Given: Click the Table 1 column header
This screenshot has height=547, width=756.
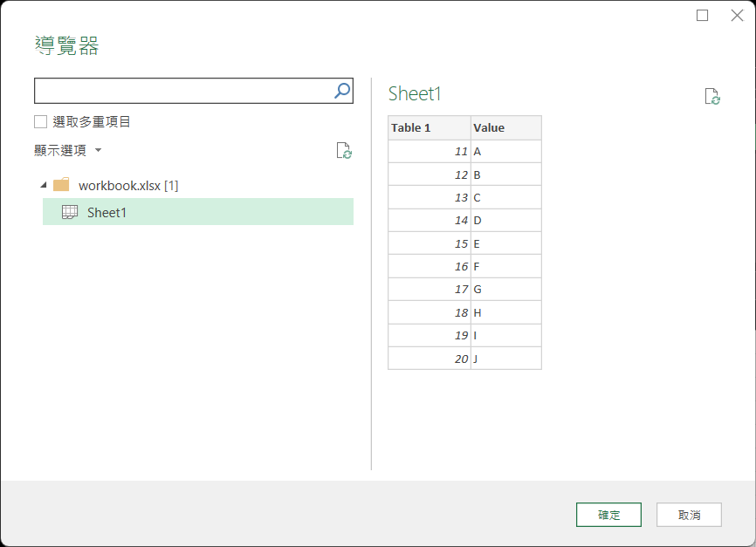Looking at the screenshot, I should [x=429, y=127].
